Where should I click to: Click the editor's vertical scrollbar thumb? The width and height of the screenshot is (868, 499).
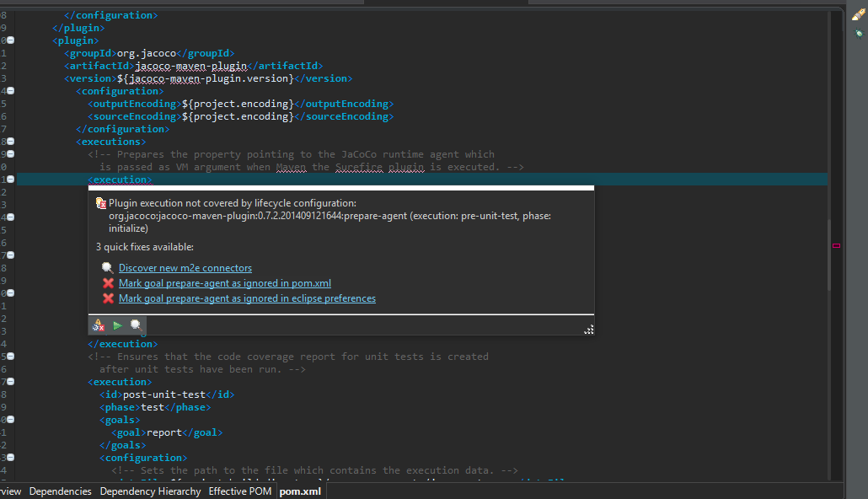point(828,255)
